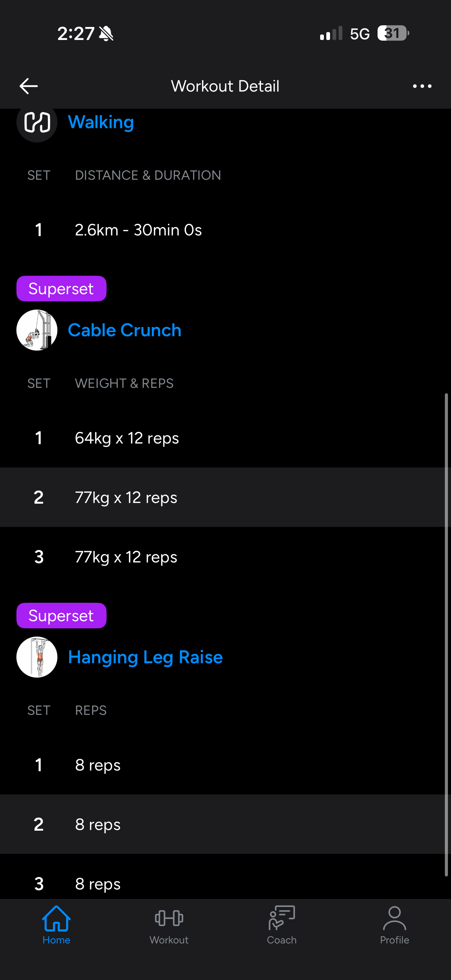Open the Walking exercise link
This screenshot has width=451, height=980.
click(101, 122)
